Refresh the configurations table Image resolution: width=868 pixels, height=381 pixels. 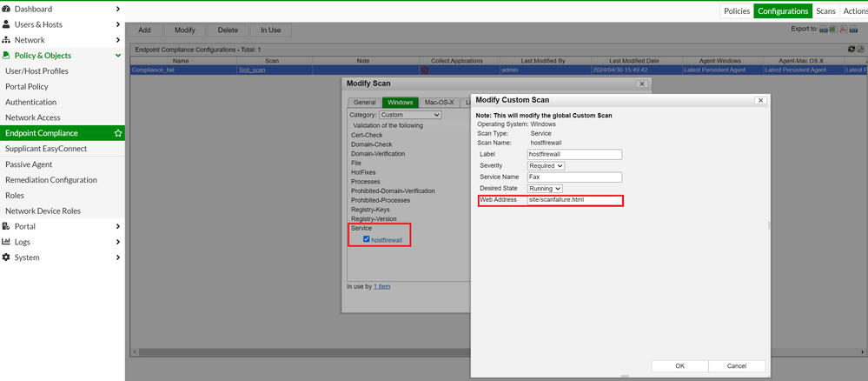click(x=851, y=50)
